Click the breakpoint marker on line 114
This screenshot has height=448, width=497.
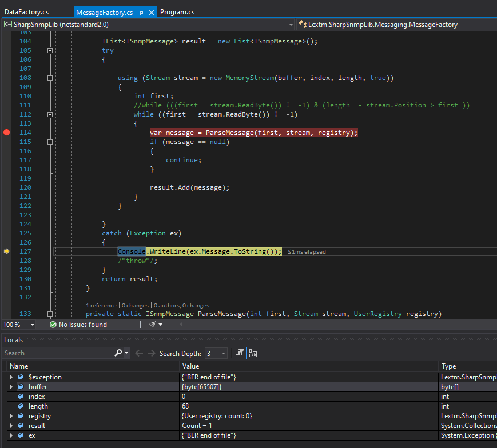point(7,133)
